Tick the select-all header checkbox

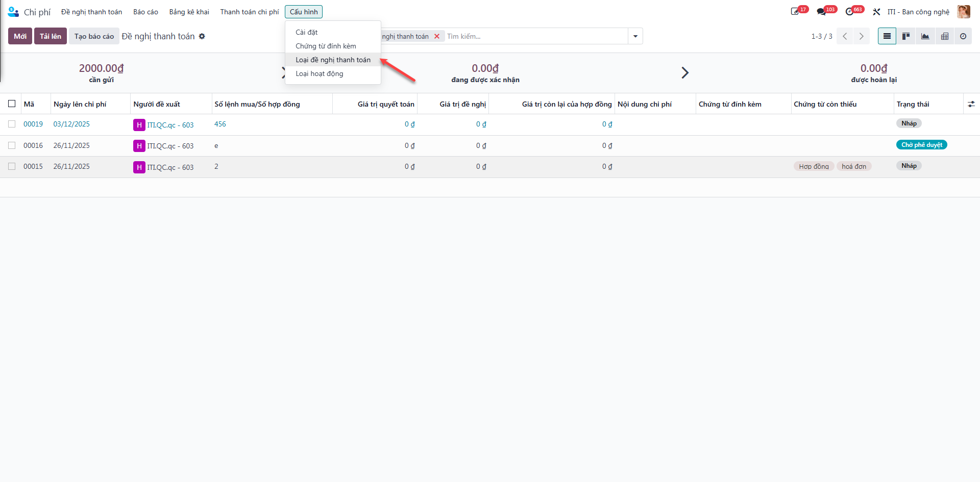point(12,104)
